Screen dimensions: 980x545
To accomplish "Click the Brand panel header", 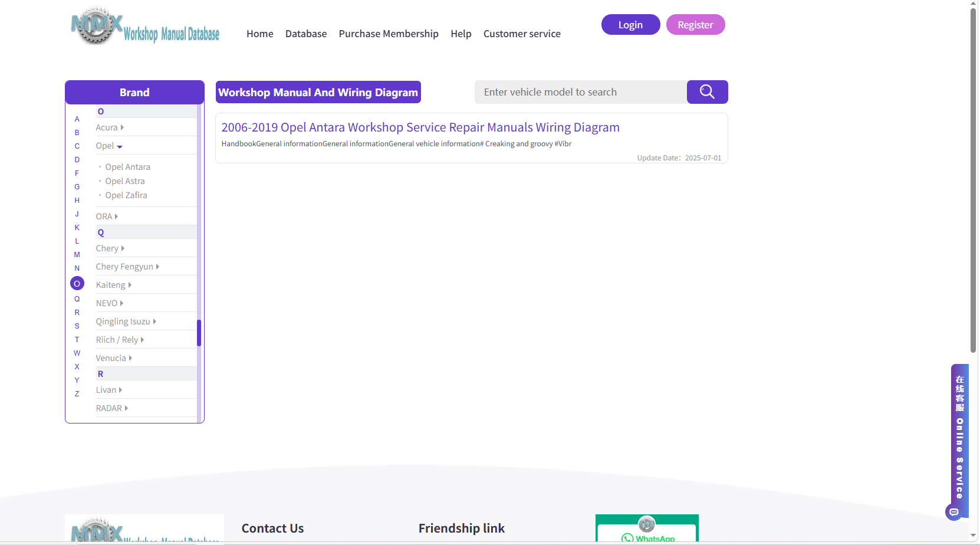I will [x=134, y=92].
